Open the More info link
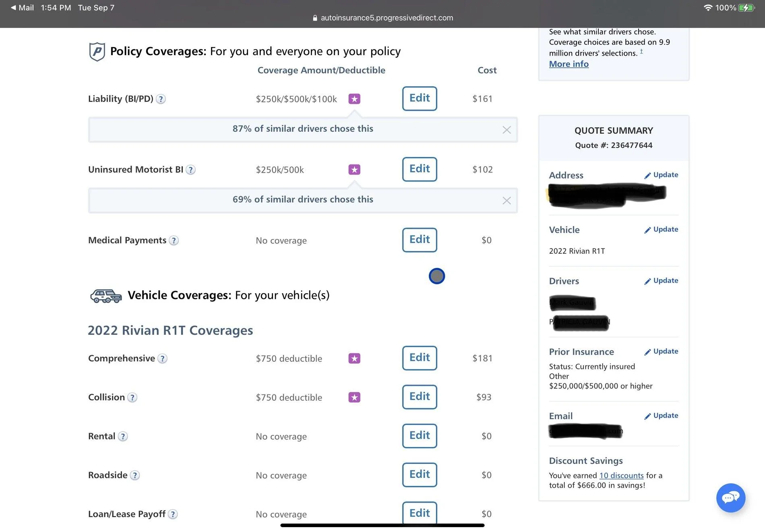The height and width of the screenshot is (532, 765). coord(569,64)
